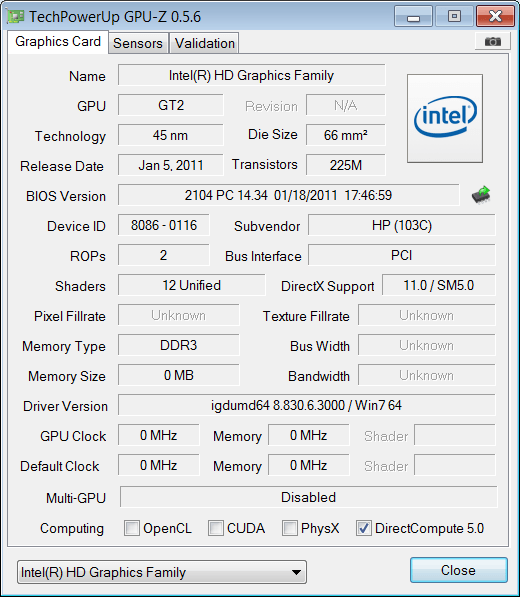Screen dimensions: 520x597
Task: Open the Validation tab
Action: [204, 43]
